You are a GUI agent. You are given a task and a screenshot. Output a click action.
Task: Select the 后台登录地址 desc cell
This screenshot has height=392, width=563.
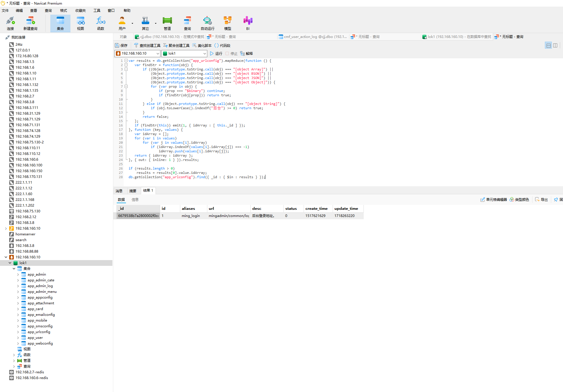267,216
